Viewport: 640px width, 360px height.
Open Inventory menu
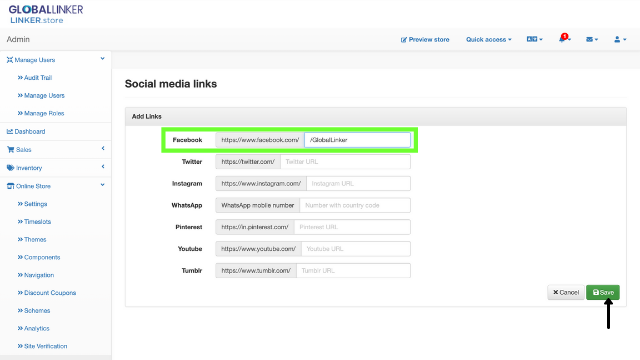click(x=29, y=168)
